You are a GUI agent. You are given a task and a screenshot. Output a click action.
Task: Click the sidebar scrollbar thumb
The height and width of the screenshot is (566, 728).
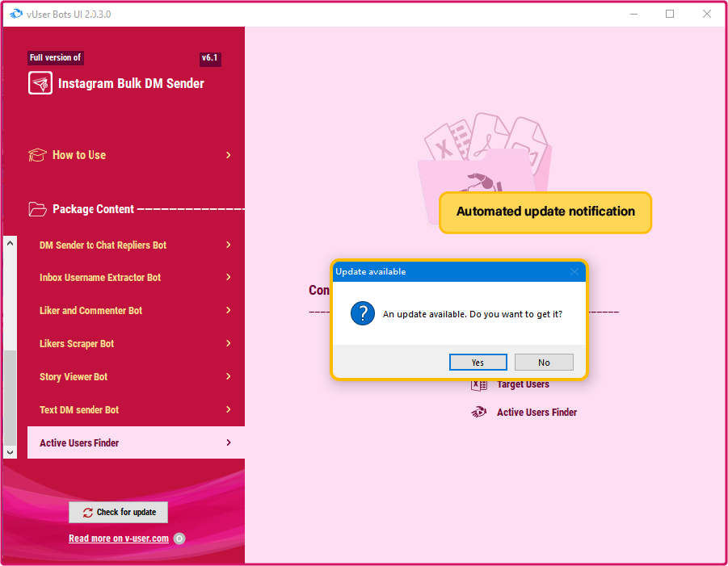click(x=11, y=398)
